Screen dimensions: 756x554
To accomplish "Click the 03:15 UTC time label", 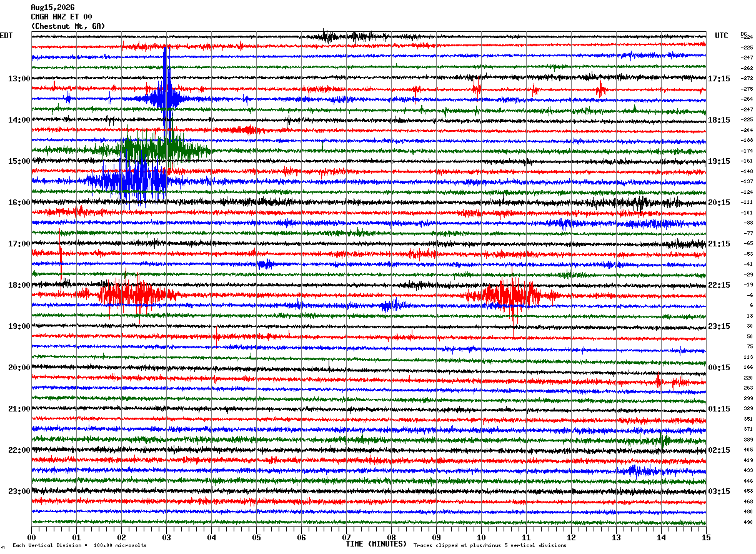I will click(x=719, y=491).
